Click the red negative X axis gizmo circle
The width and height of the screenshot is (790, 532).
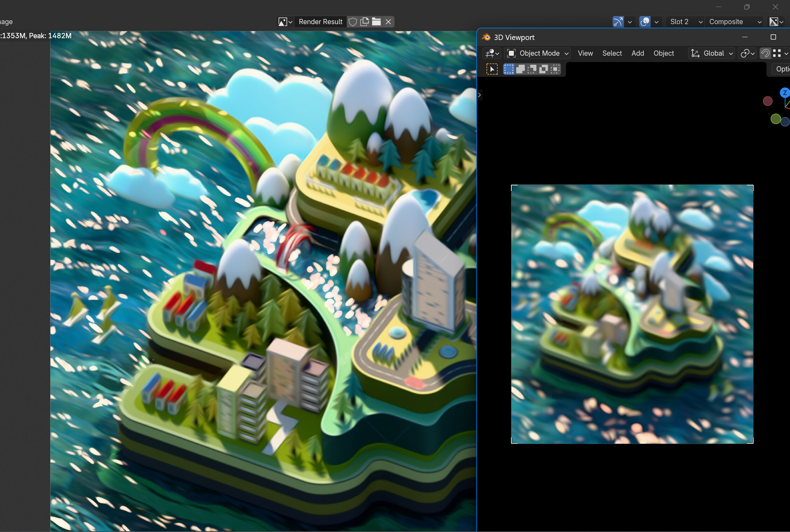pyautogui.click(x=768, y=101)
